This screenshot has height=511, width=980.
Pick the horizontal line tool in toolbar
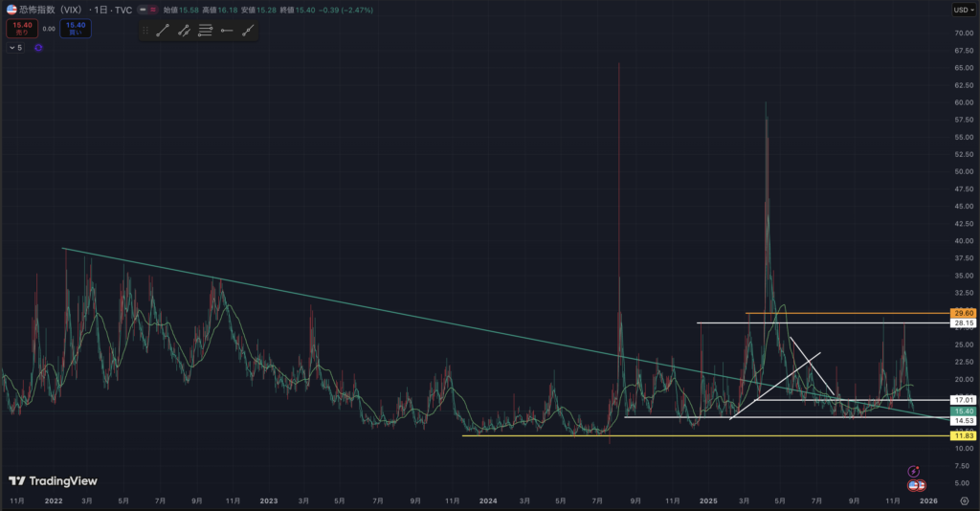click(x=227, y=31)
